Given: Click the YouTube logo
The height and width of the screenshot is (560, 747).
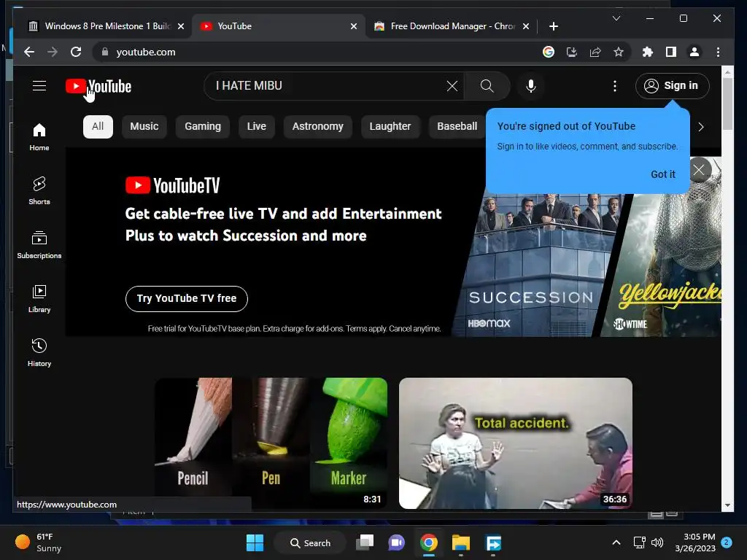Looking at the screenshot, I should click(98, 86).
